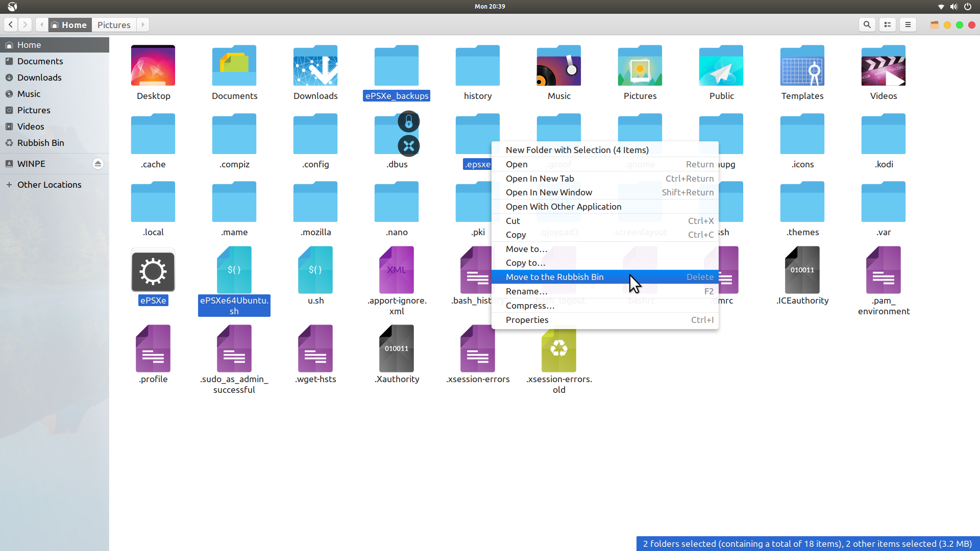
Task: Open the .cache folder
Action: click(x=153, y=134)
